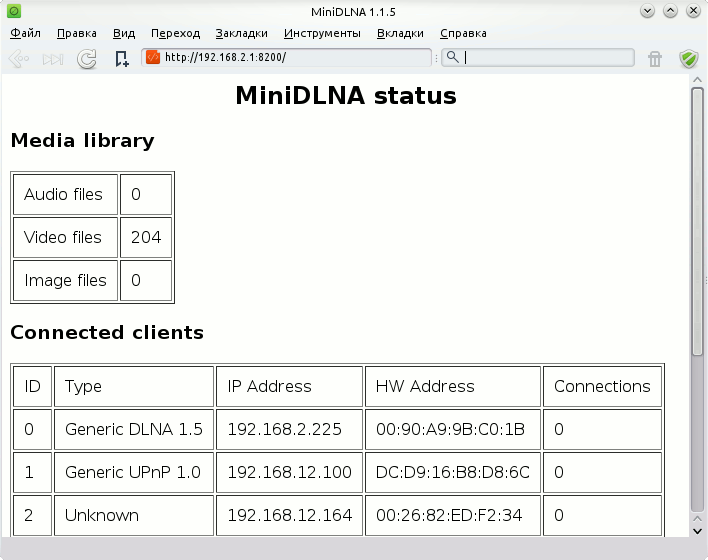This screenshot has height=560, width=708.
Task: Click the video count value 204
Action: point(146,238)
